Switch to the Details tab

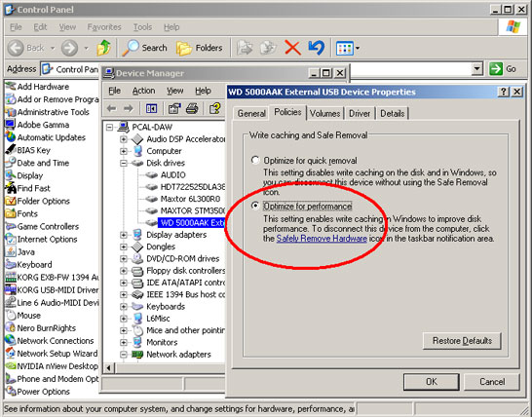(x=393, y=113)
